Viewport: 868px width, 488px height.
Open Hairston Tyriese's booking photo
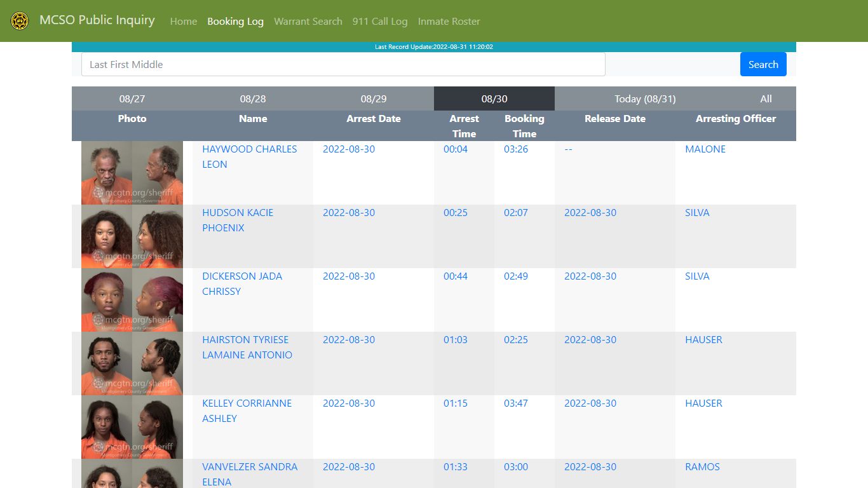[132, 363]
